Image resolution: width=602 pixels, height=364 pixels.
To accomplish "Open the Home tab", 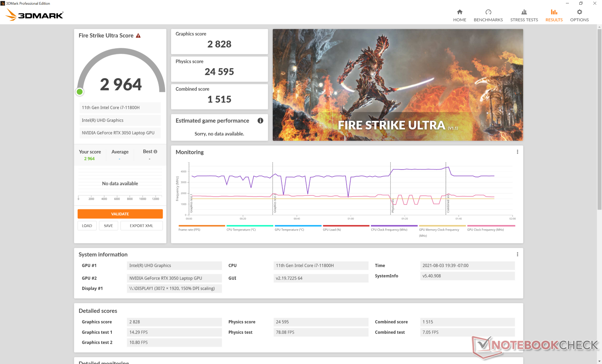I will point(460,16).
